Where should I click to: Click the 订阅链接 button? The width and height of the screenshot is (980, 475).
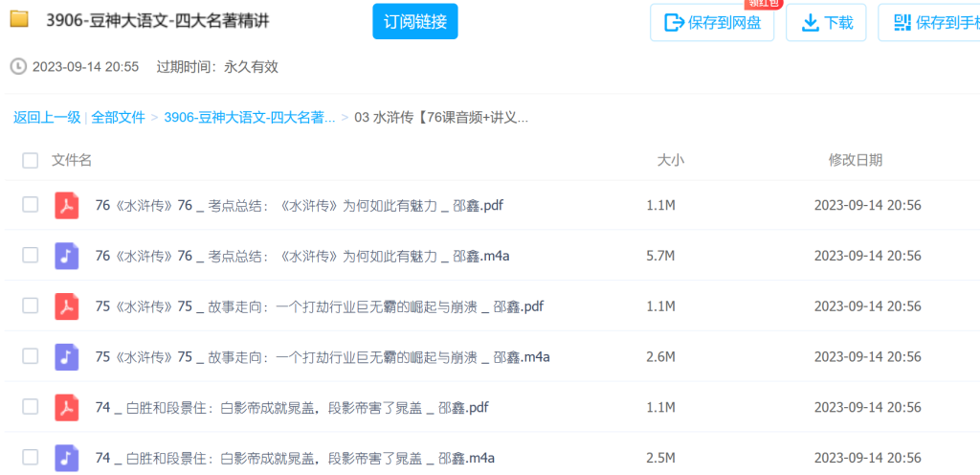tap(415, 22)
